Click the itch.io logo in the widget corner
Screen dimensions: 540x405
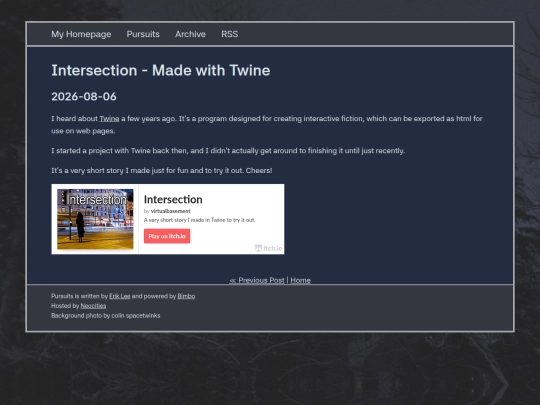269,248
